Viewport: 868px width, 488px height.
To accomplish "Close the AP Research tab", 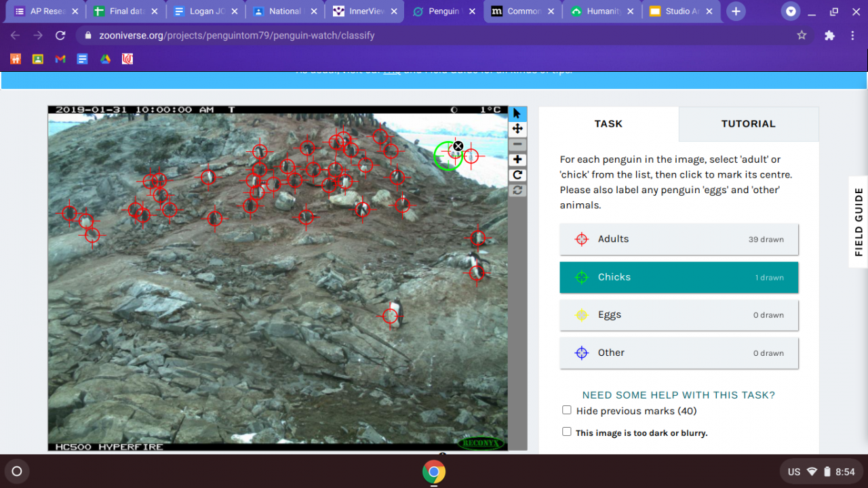I will [x=74, y=12].
